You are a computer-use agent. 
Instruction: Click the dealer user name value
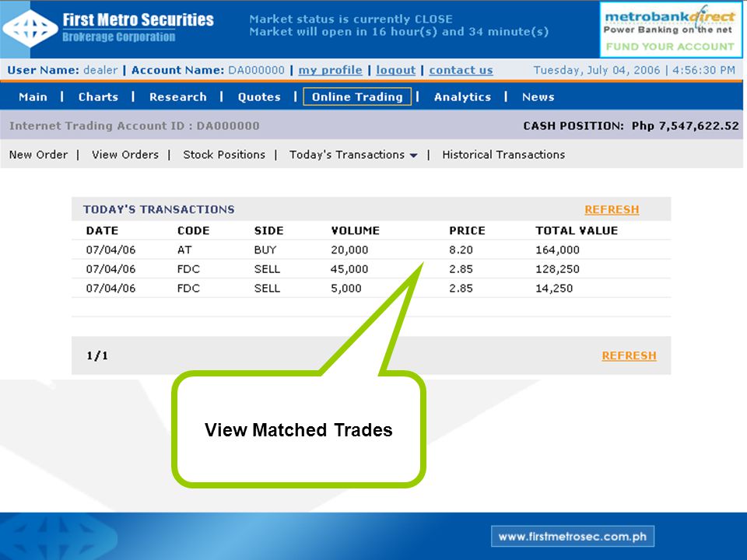pos(100,70)
